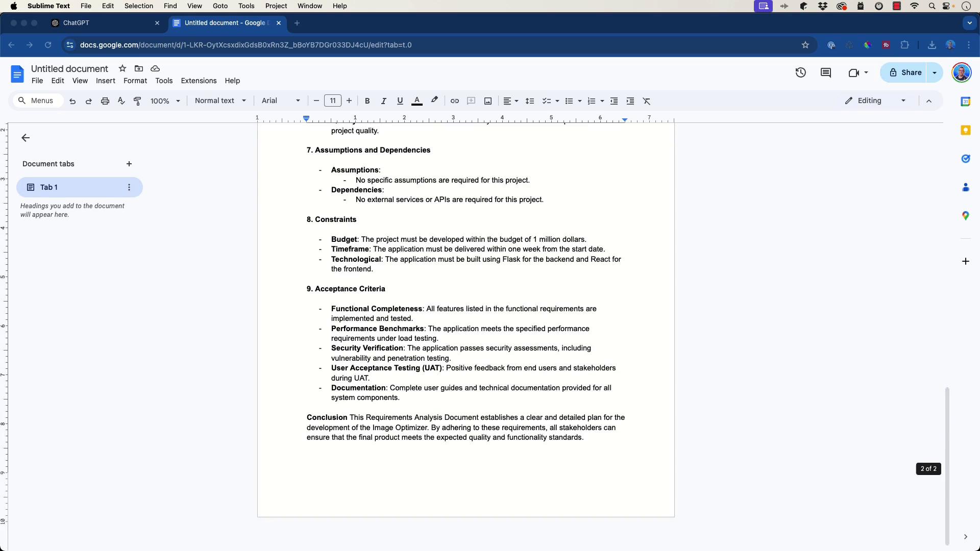Click the font size input field
This screenshot has height=551, width=980.
pos(332,101)
